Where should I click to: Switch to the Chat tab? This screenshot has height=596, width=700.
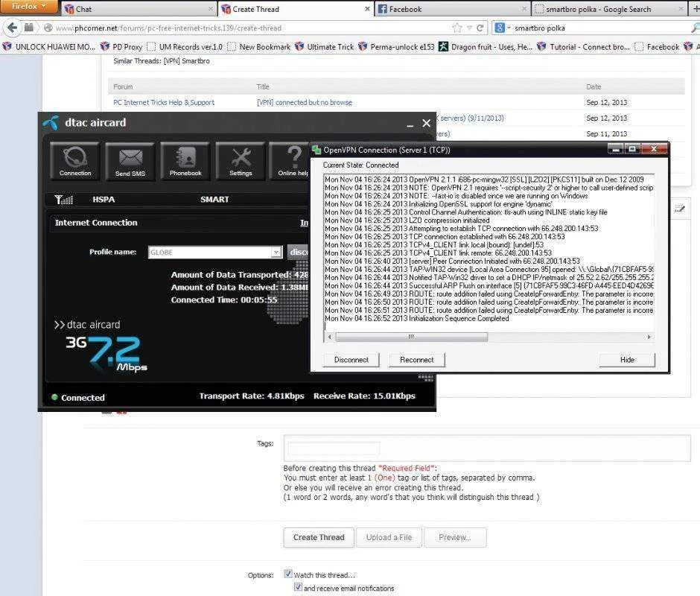[x=138, y=9]
